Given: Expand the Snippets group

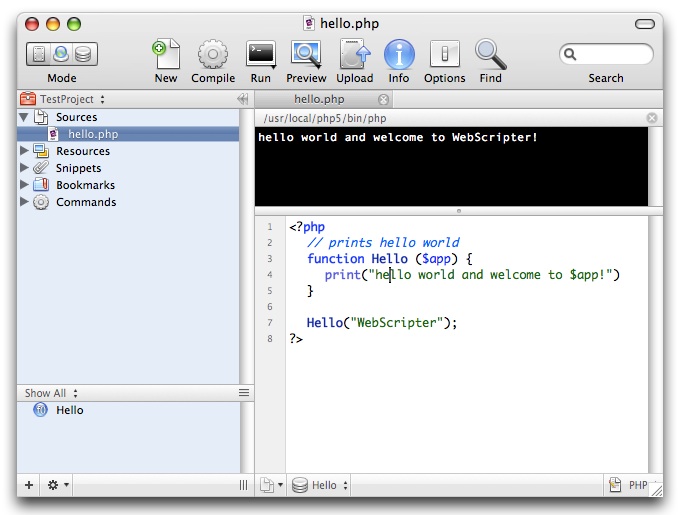Looking at the screenshot, I should (x=24, y=168).
